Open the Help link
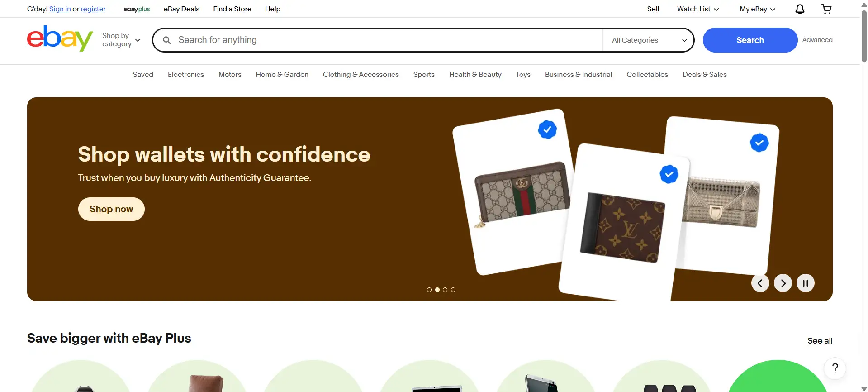Image resolution: width=868 pixels, height=392 pixels. tap(273, 9)
